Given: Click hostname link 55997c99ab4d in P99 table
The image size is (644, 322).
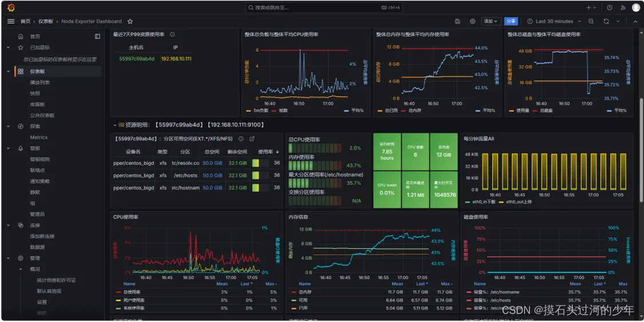Looking at the screenshot, I should pos(137,59).
